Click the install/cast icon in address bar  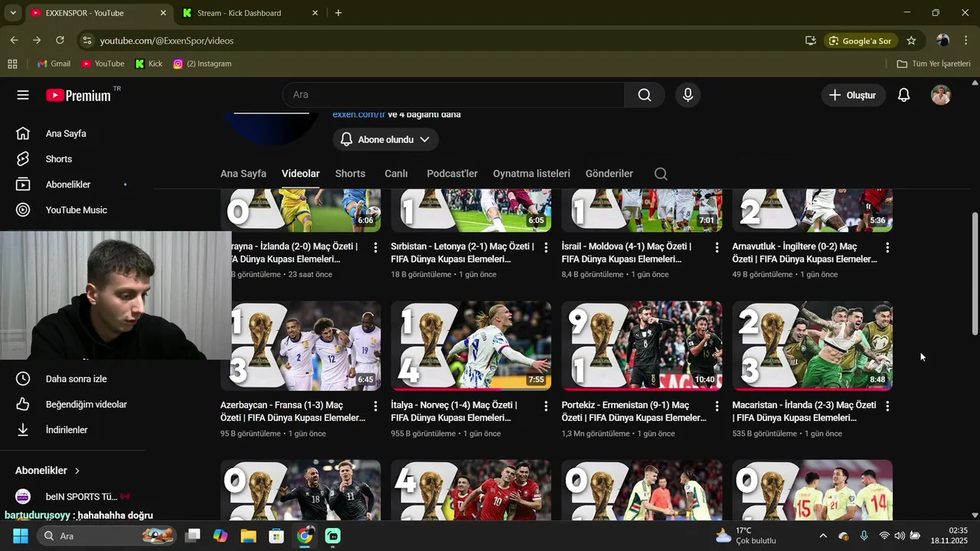tap(810, 41)
